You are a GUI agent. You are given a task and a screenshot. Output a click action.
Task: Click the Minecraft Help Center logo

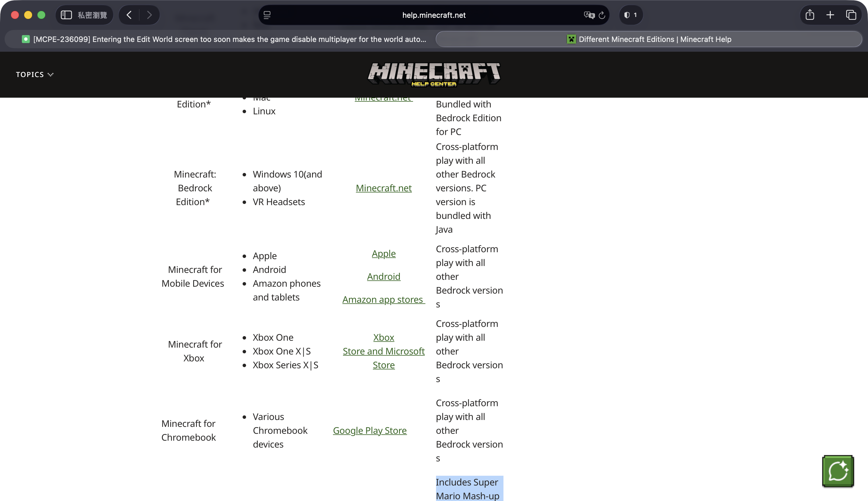(x=434, y=74)
